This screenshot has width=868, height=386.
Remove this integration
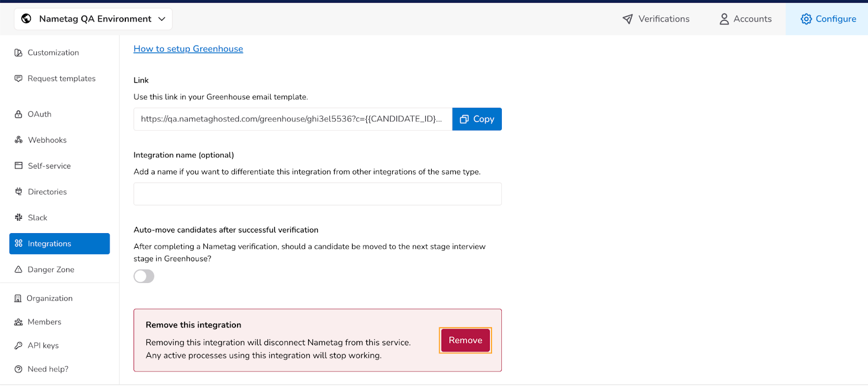pyautogui.click(x=465, y=340)
